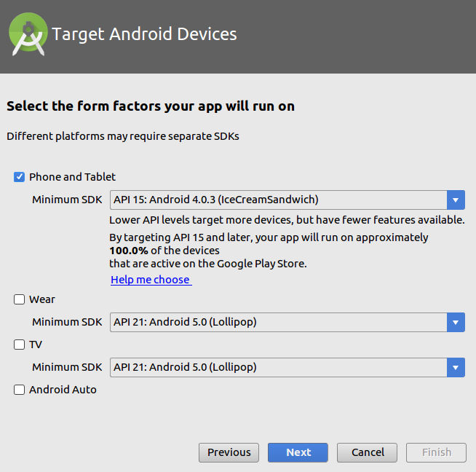476x472 pixels.
Task: Uncheck the Phone and Tablet checkbox
Action: tap(20, 177)
